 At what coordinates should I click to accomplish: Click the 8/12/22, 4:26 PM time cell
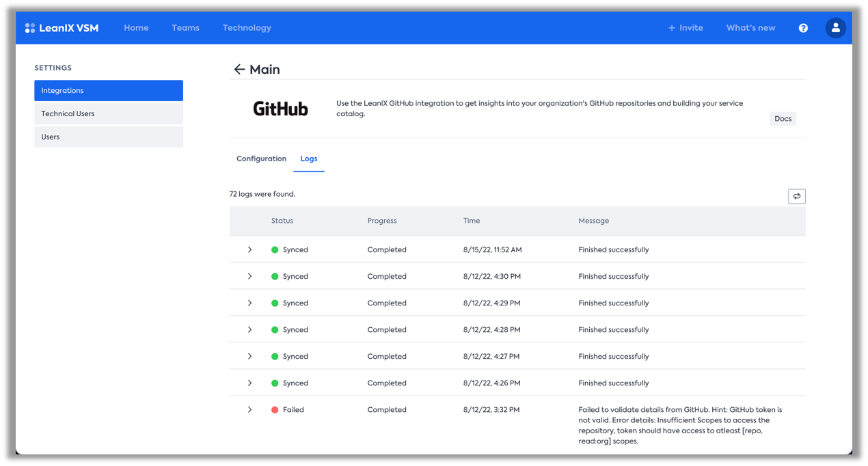click(492, 383)
